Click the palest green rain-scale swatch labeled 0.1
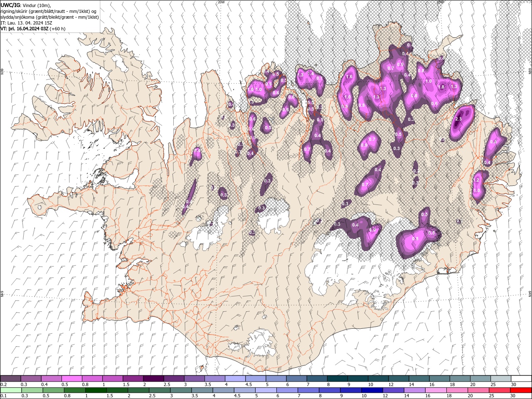Image resolution: width=532 pixels, height=399 pixels. coord(11,390)
